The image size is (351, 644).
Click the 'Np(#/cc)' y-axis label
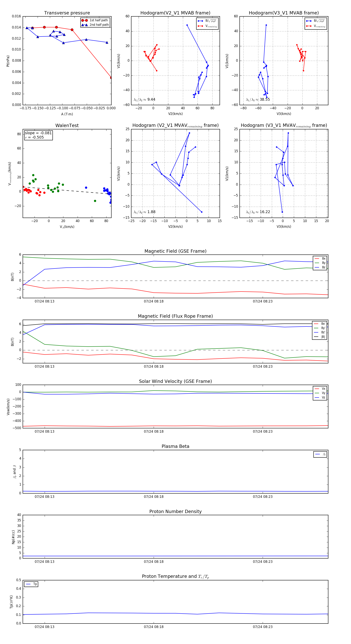coord(13,537)
